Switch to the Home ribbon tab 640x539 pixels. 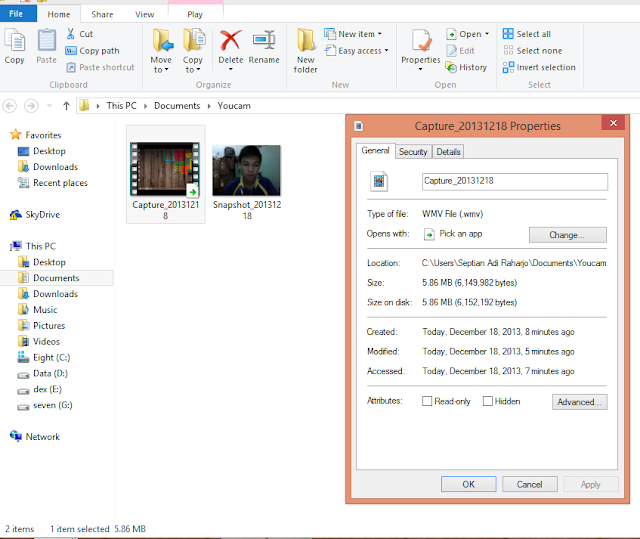coord(59,14)
